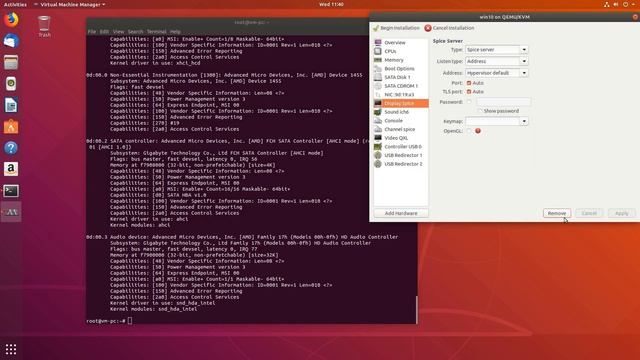Click the terminal scrollbar handle

416,310
